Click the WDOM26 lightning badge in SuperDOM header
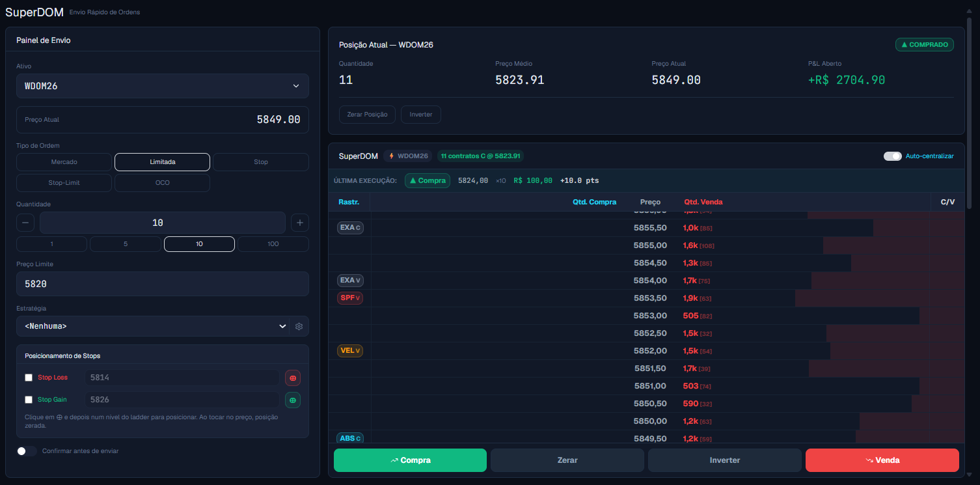This screenshot has width=980, height=485. [408, 156]
